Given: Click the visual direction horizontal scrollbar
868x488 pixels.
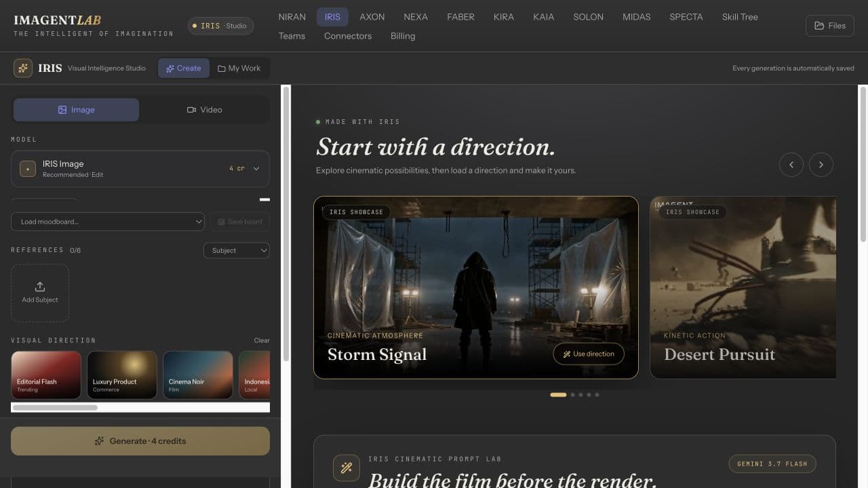Looking at the screenshot, I should click(x=55, y=407).
